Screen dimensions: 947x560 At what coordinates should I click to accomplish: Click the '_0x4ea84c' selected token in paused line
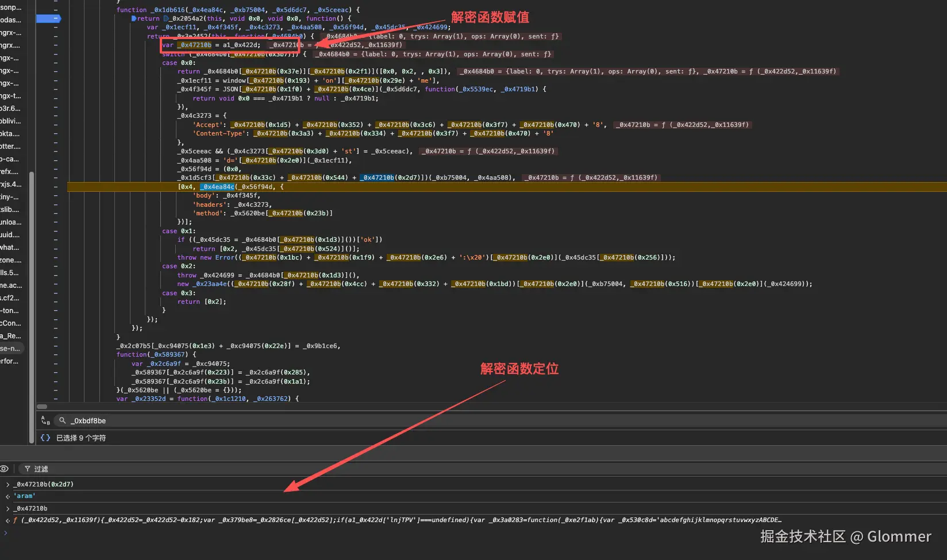click(x=217, y=187)
